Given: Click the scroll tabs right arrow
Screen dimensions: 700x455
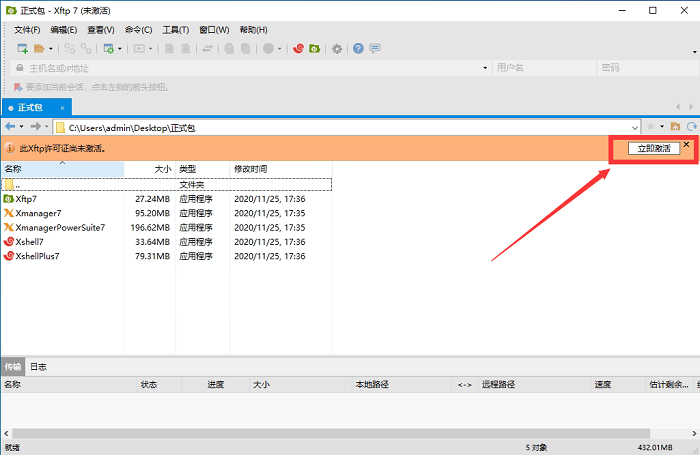Looking at the screenshot, I should click(691, 107).
